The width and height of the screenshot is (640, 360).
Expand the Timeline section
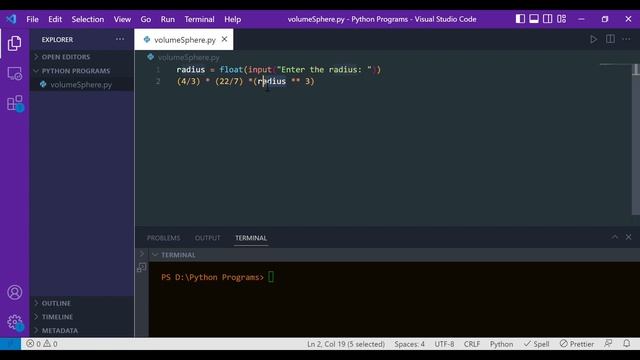coord(82,317)
